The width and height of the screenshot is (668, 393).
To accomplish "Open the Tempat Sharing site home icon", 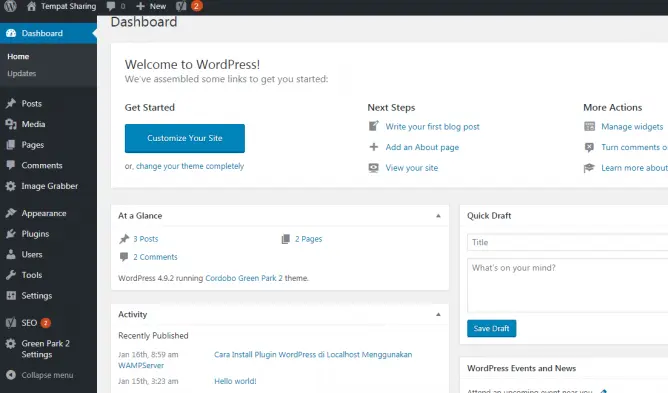I will point(31,6).
